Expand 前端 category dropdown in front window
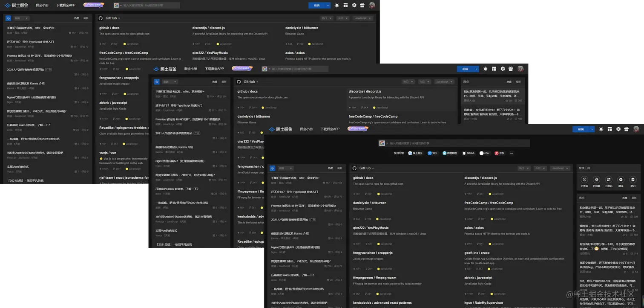 pyautogui.click(x=285, y=168)
